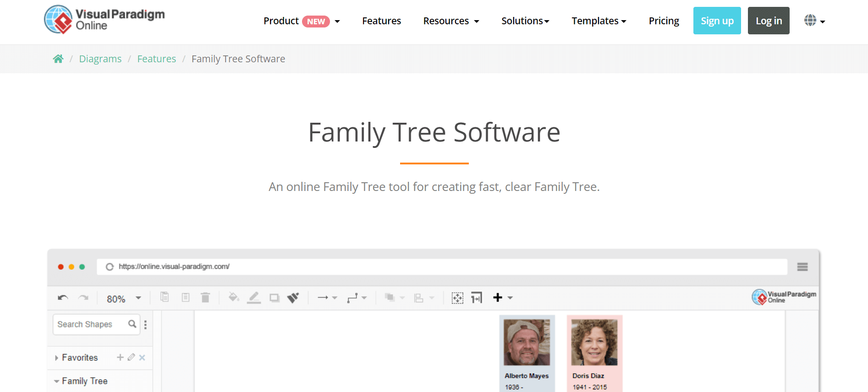868x392 pixels.
Task: Click the Actual Size icon with the 1
Action: (477, 298)
